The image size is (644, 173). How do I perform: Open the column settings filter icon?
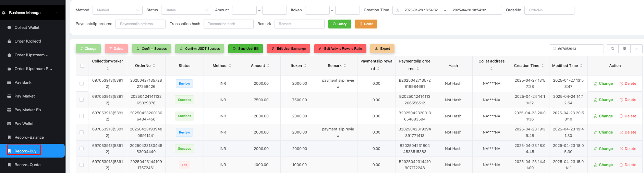[624, 49]
